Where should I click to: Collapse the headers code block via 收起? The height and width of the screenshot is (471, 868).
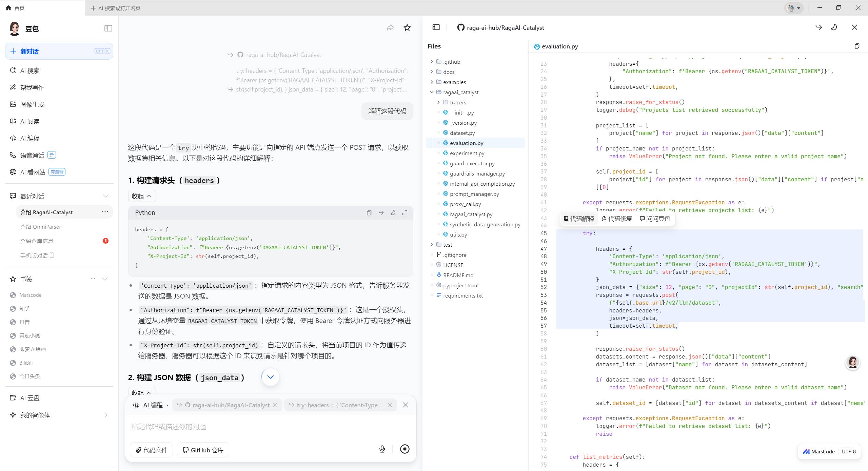(x=142, y=196)
